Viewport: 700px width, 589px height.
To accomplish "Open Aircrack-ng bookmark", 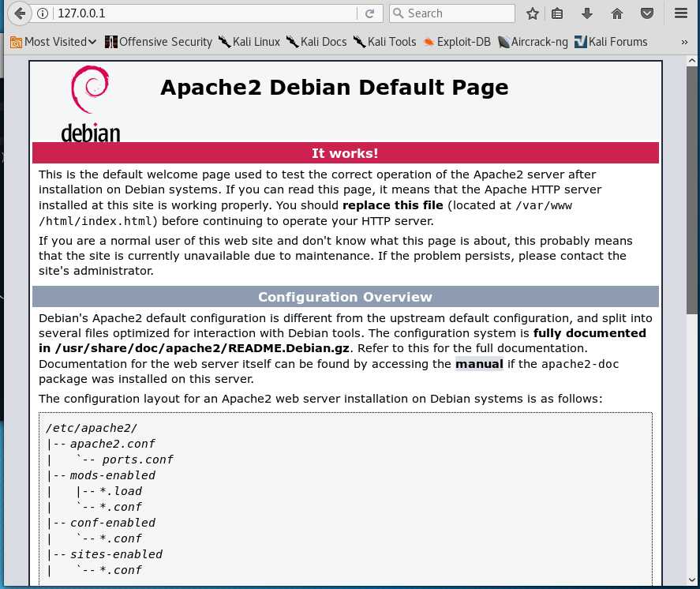I will click(x=533, y=42).
